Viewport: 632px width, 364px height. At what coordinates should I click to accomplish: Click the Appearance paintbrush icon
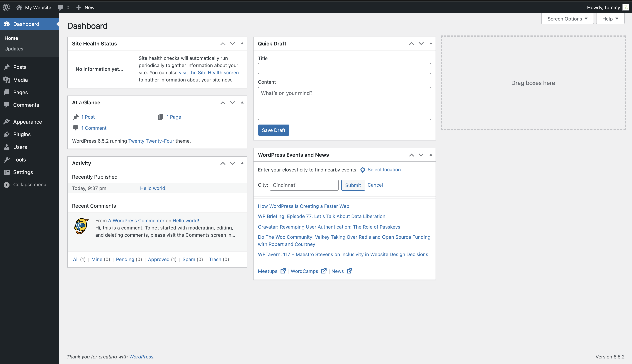pos(7,122)
